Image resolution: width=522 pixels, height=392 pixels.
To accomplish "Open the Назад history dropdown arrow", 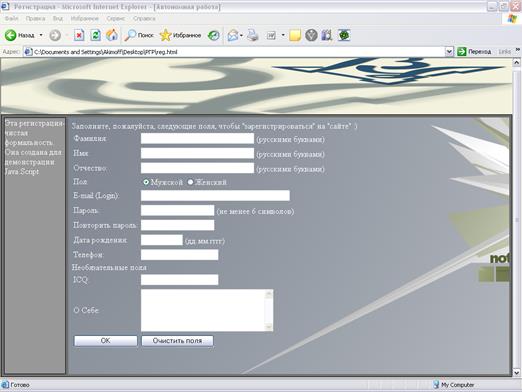I will point(41,35).
